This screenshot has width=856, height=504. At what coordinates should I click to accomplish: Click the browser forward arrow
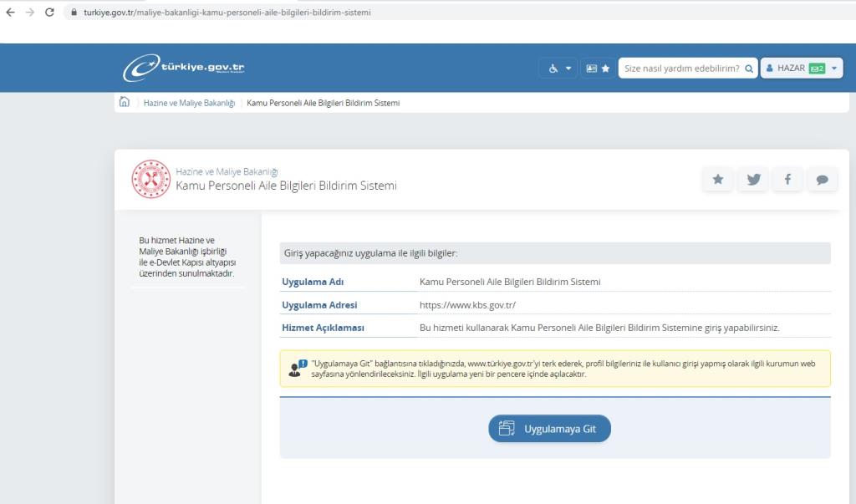point(30,12)
